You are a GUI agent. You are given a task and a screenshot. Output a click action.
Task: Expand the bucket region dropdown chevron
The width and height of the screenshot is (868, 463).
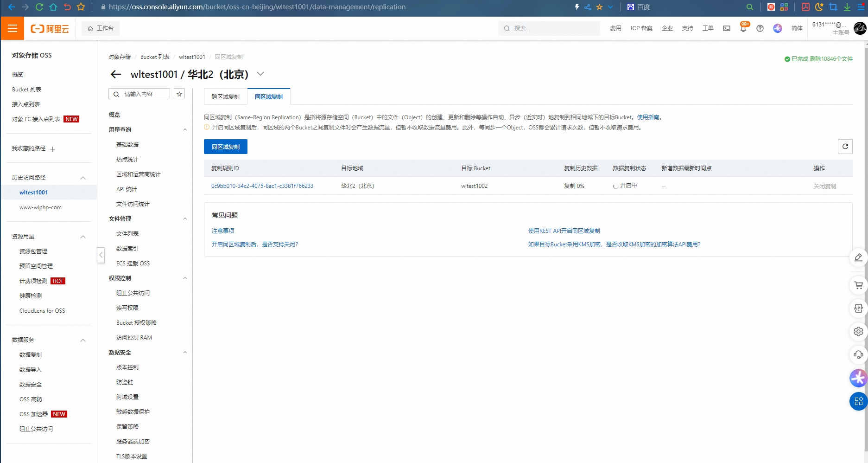[x=260, y=74]
